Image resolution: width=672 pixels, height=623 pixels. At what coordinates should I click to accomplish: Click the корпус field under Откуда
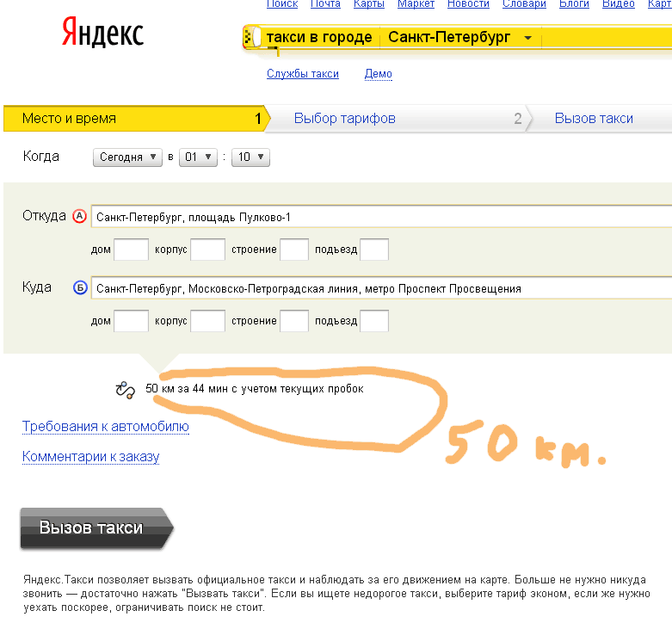coord(208,250)
